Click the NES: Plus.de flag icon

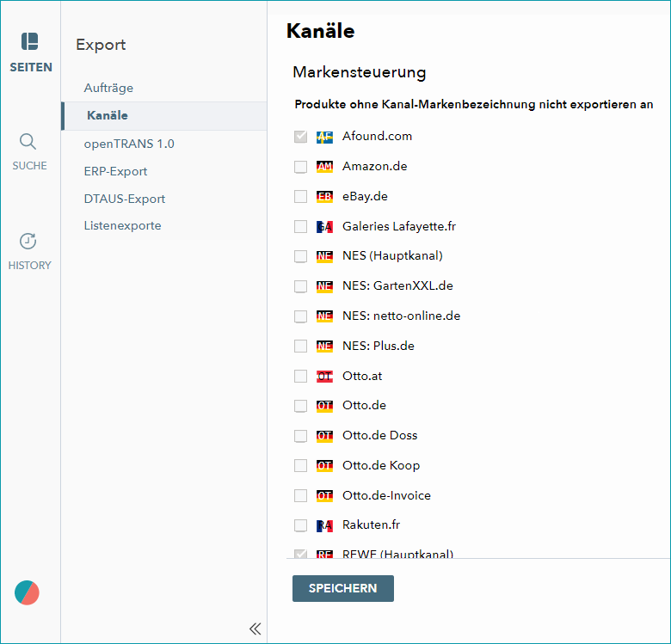pyautogui.click(x=324, y=346)
